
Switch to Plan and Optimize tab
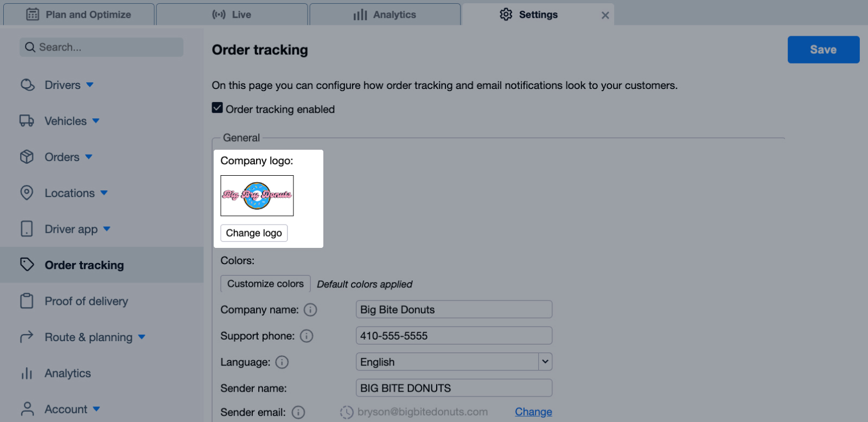point(79,15)
